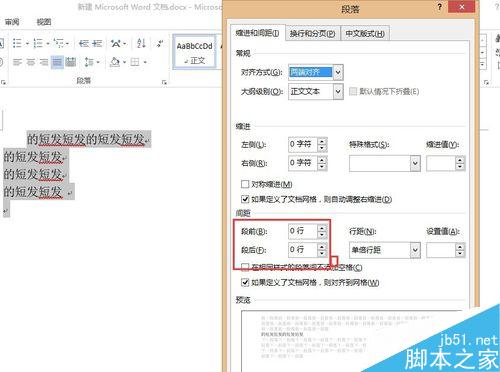Open the 对齐方式 alignment combo box

pos(316,72)
